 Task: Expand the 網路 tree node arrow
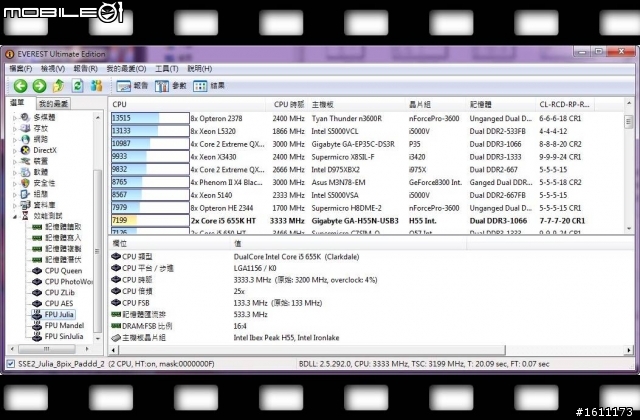(15, 140)
